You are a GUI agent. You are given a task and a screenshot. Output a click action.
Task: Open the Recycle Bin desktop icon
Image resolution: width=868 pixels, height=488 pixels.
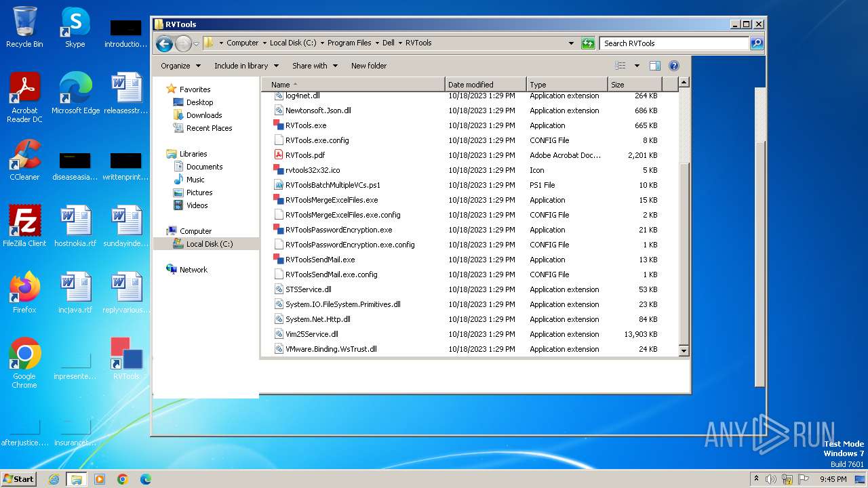point(24,27)
